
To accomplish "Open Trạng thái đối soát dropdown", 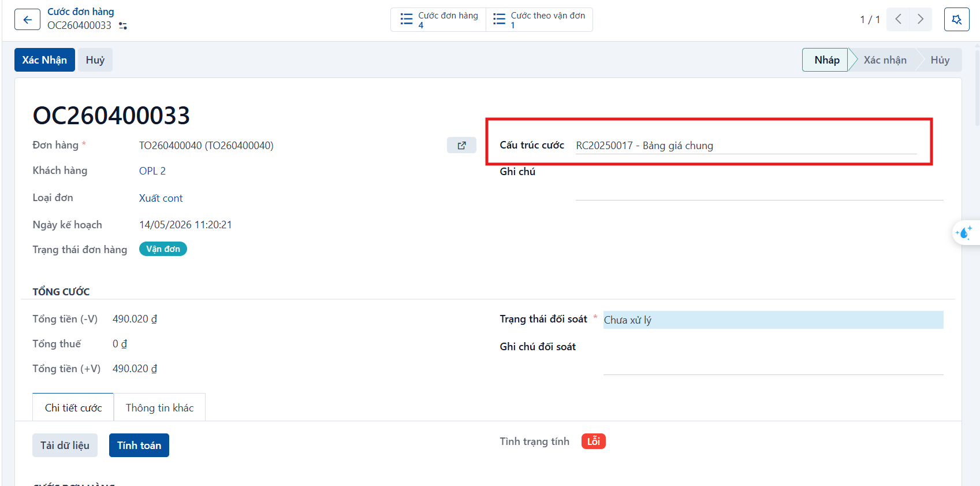I will tap(773, 320).
